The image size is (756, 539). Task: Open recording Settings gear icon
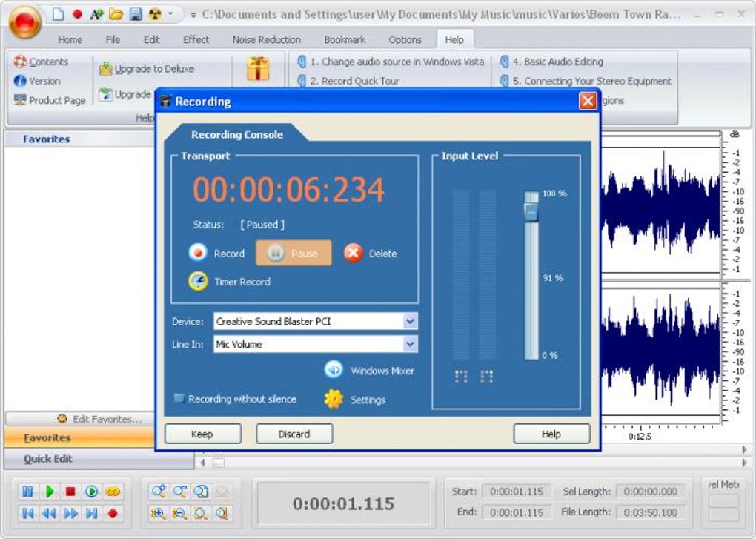tap(334, 399)
